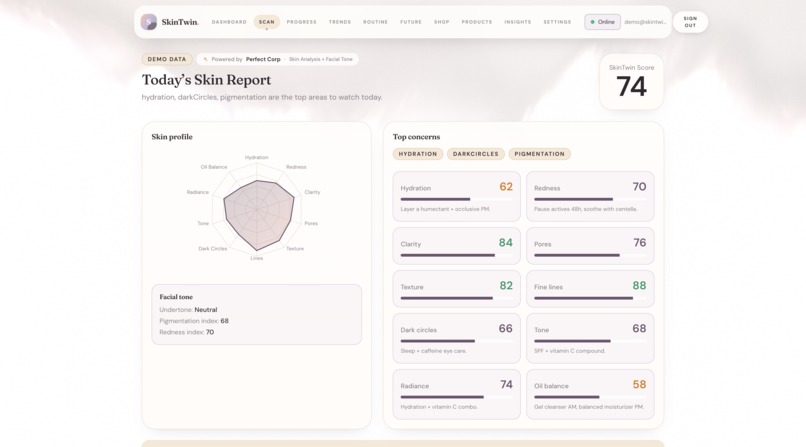Click the Pores progress bar
806x447 pixels.
[x=590, y=255]
